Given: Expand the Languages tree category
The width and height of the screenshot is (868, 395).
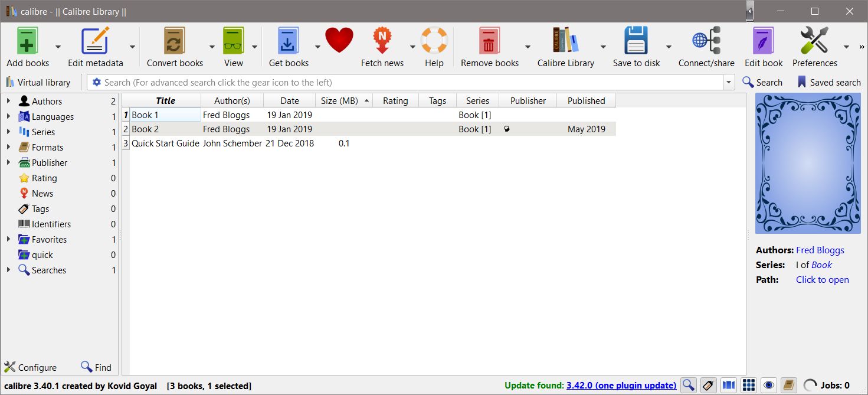Looking at the screenshot, I should [x=8, y=116].
